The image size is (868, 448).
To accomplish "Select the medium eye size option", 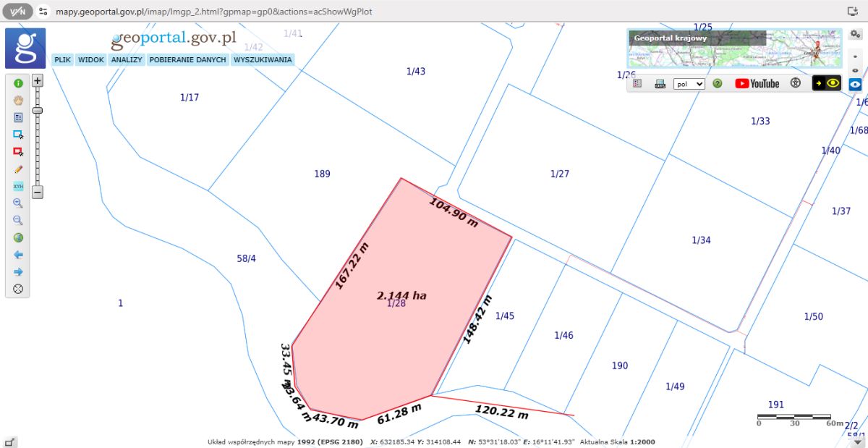I will click(x=856, y=70).
